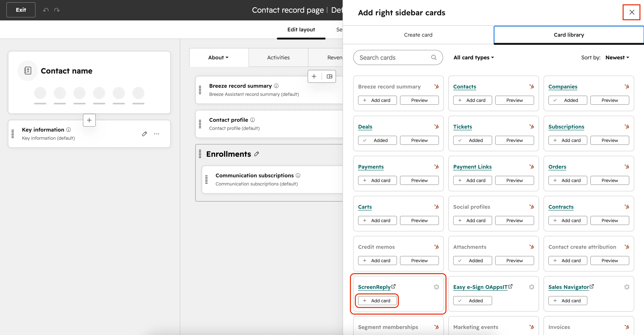
Task: Click the add card plus in middle column toolbar
Action: click(x=314, y=76)
